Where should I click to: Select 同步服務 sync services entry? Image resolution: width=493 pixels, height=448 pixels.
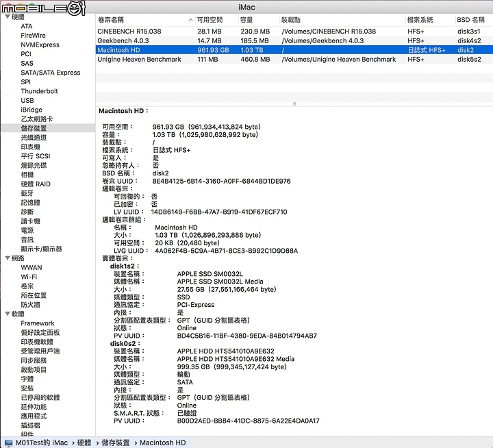[x=34, y=360]
